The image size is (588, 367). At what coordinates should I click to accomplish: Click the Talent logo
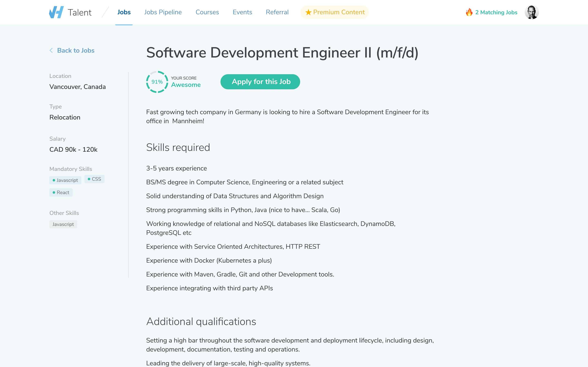click(70, 12)
